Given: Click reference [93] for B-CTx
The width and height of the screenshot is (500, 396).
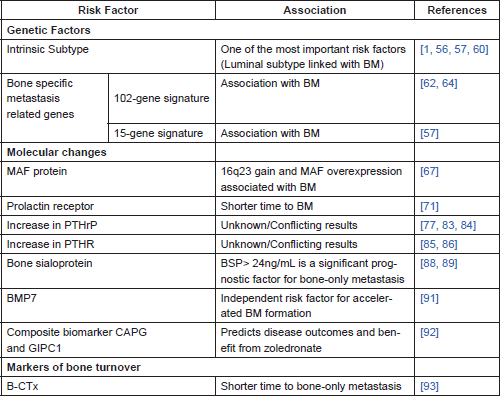Looking at the screenshot, I should (x=429, y=386).
